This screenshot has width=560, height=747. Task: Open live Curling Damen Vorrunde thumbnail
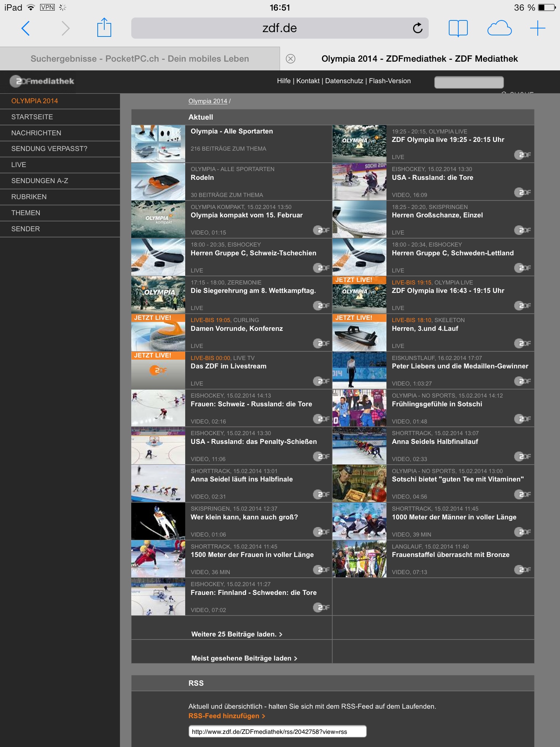[x=158, y=333]
